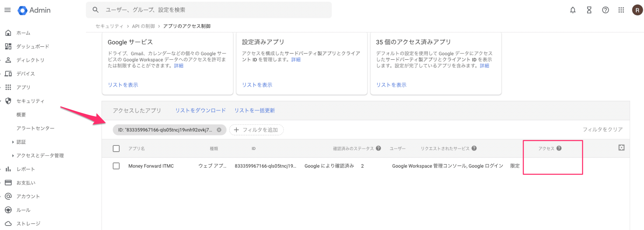Screen dimensions: 644x230
Task: Open table column settings gear
Action: 621,148
